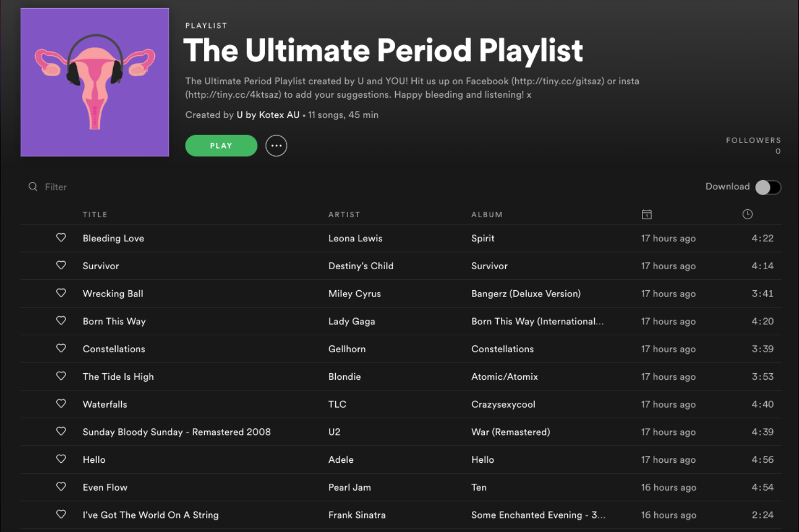Click the green PLAY button
This screenshot has width=799, height=532.
221,146
